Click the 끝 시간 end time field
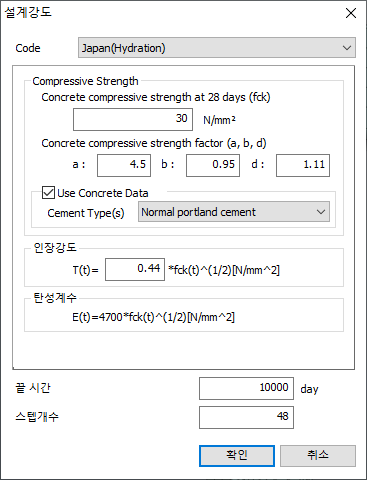The image size is (367, 480). pos(246,388)
